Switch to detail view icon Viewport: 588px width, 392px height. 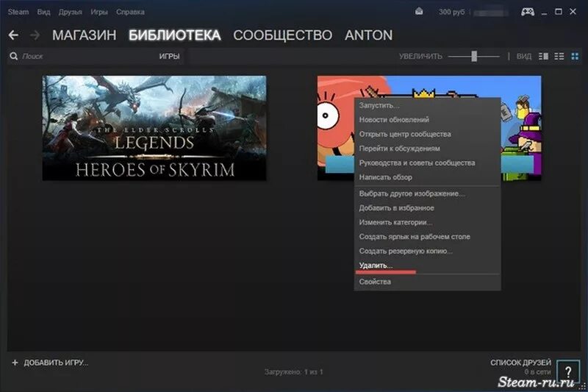click(543, 57)
